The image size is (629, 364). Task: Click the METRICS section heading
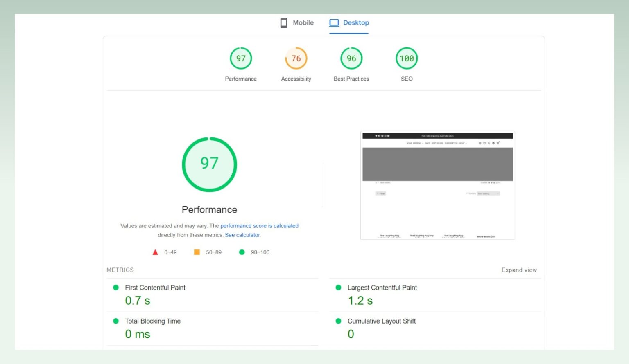120,270
